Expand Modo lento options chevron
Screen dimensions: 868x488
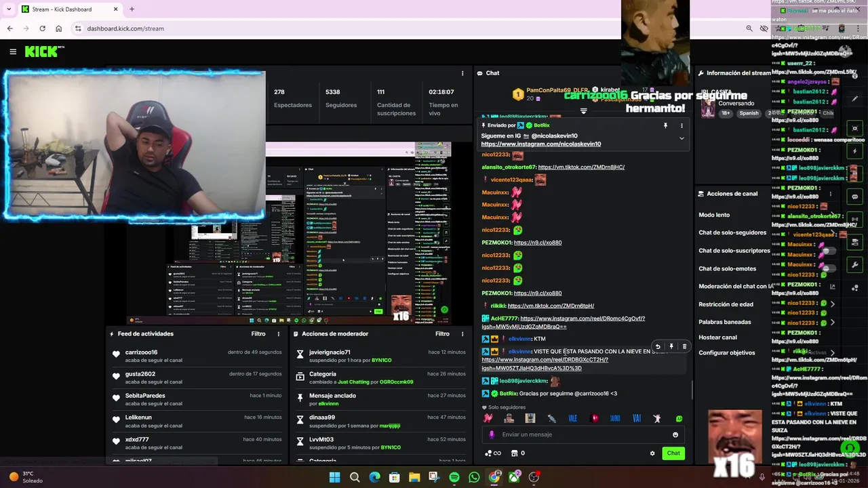pos(833,215)
